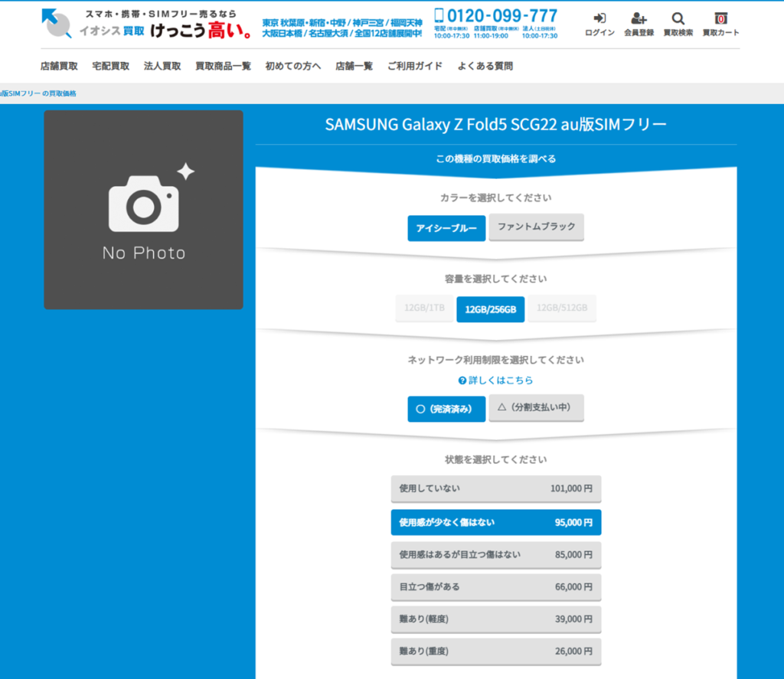Open 宅配買取 menu item
This screenshot has height=679, width=784.
pyautogui.click(x=110, y=66)
